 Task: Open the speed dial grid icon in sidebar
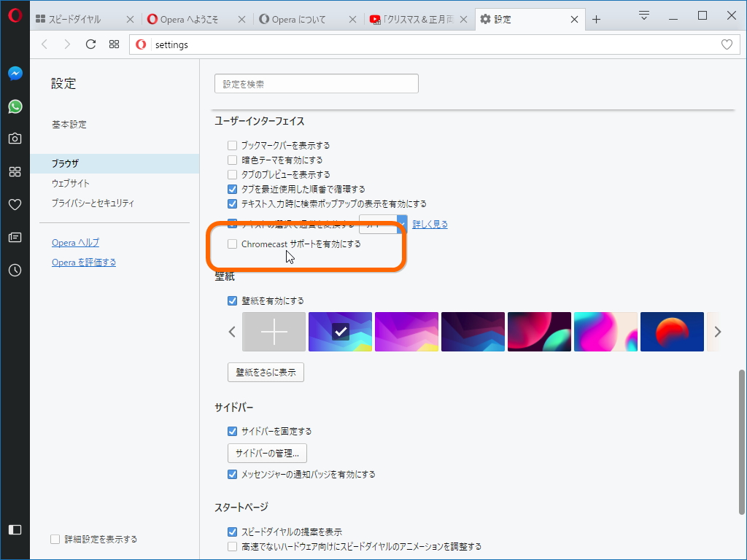15,171
